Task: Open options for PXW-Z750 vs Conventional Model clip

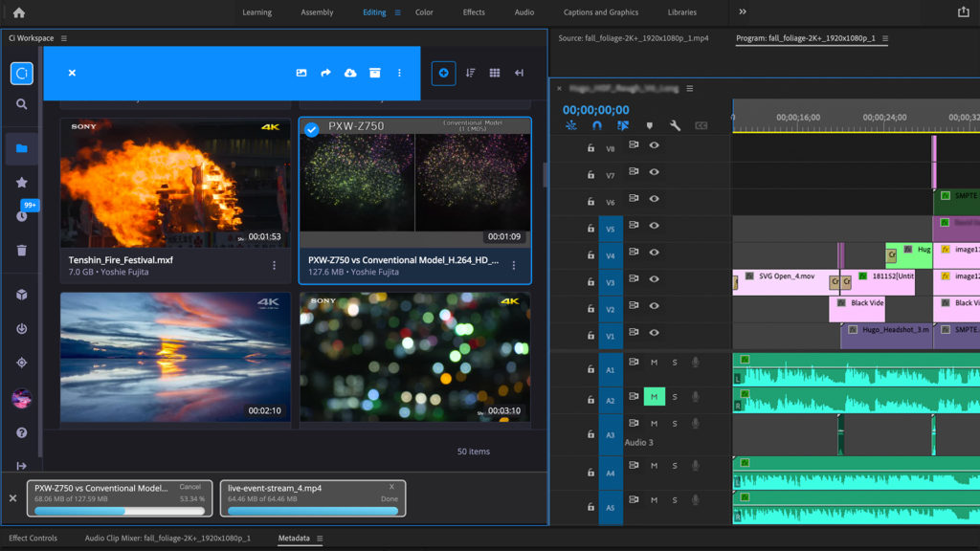Action: tap(514, 266)
